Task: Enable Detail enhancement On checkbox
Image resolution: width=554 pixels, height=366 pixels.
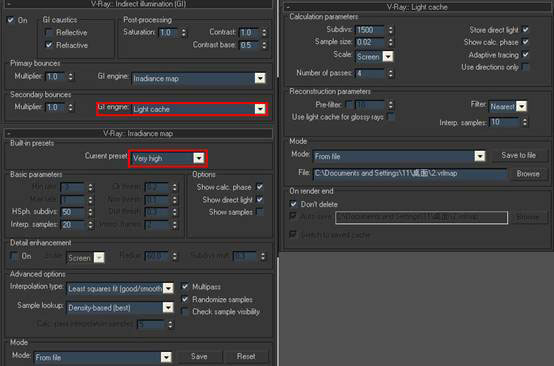Action: 14,256
